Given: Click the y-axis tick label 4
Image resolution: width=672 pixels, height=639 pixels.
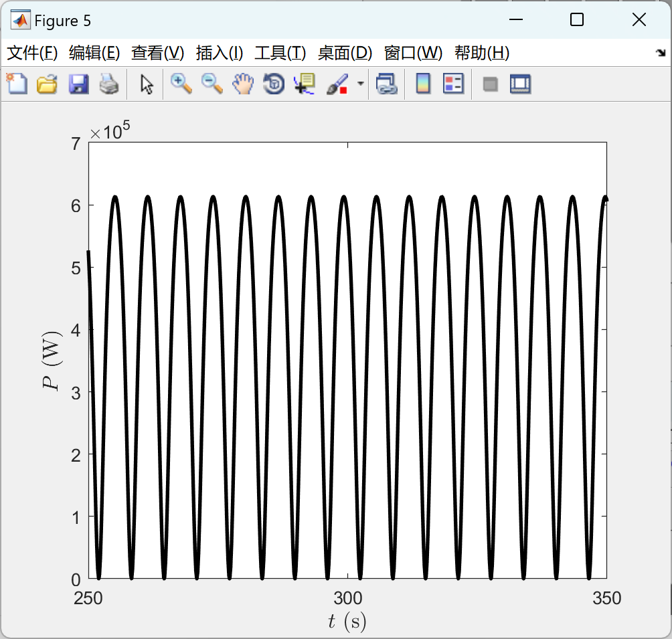Looking at the screenshot, I should pyautogui.click(x=76, y=331).
